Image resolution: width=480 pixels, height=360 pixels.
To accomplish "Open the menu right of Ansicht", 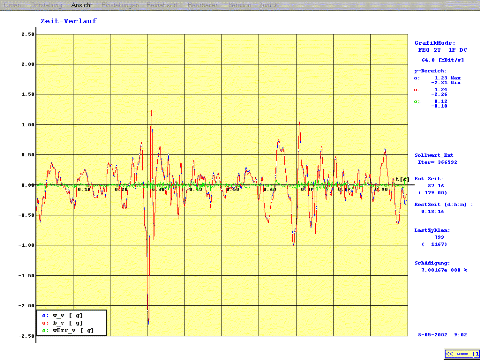I will tap(120, 5).
